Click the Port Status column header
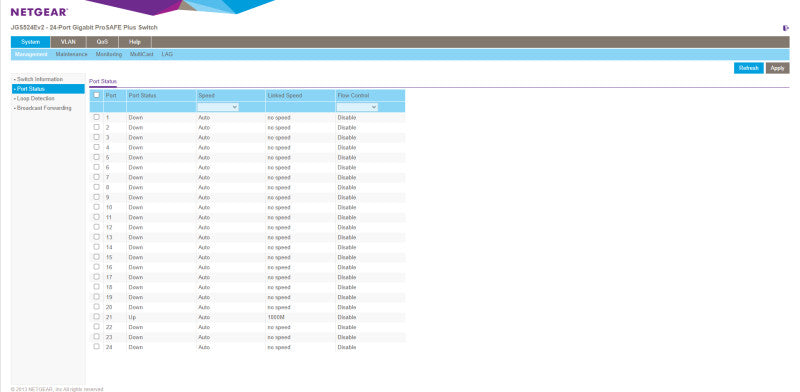The image size is (800, 392). pos(142,95)
